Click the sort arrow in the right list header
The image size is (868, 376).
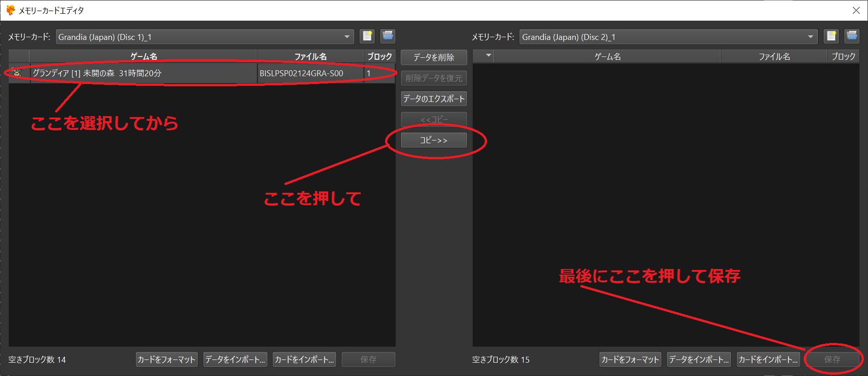(x=488, y=56)
